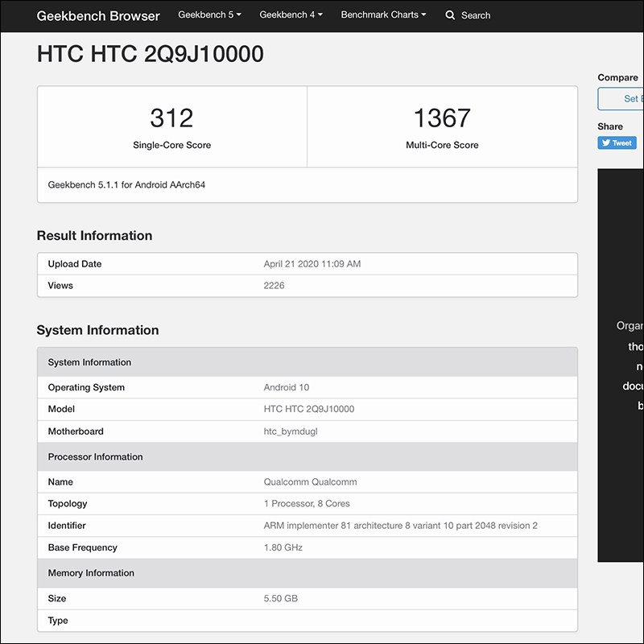644x644 pixels.
Task: Click the 1367 multi-core score value
Action: click(442, 118)
